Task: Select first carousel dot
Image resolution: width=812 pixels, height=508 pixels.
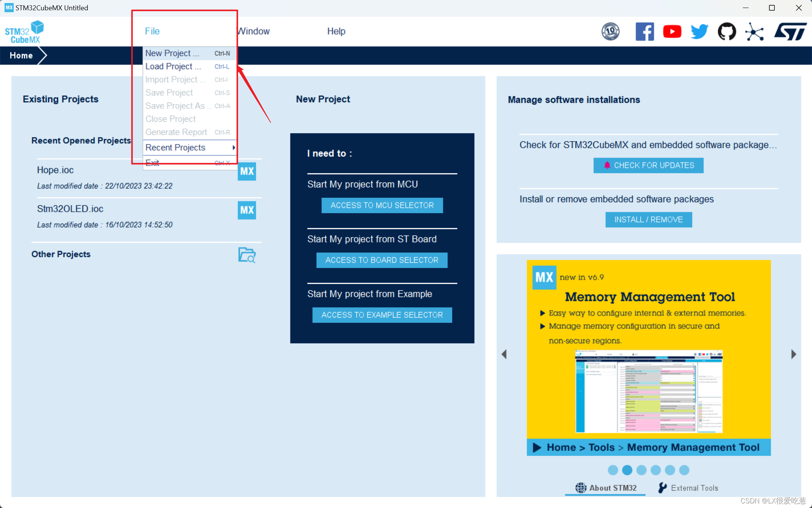Action: coord(613,470)
